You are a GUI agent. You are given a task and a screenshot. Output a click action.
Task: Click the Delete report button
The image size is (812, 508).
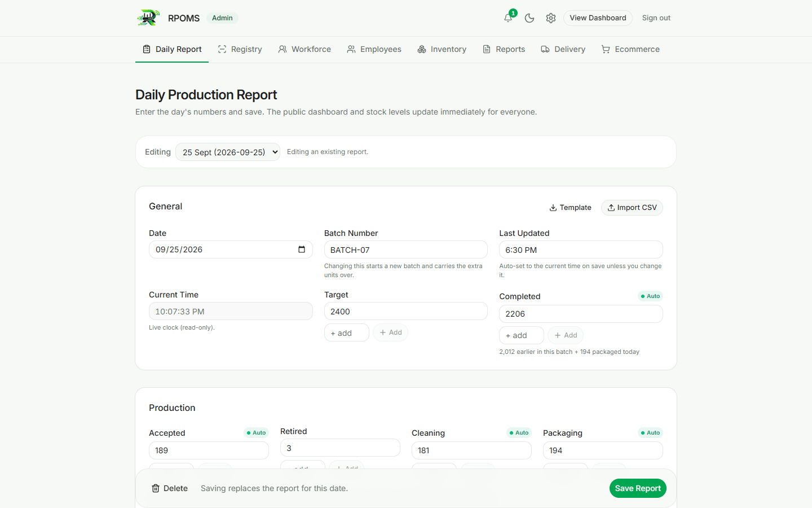coord(170,488)
